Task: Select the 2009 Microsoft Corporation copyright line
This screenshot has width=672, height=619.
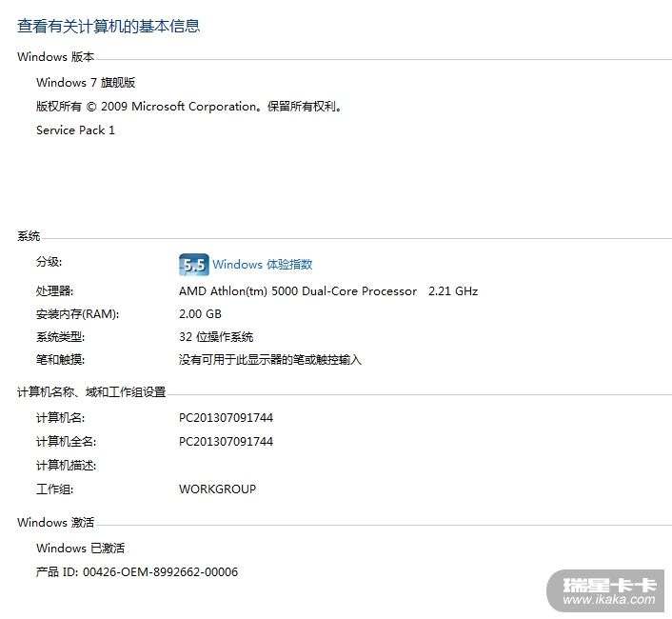Action: click(188, 107)
